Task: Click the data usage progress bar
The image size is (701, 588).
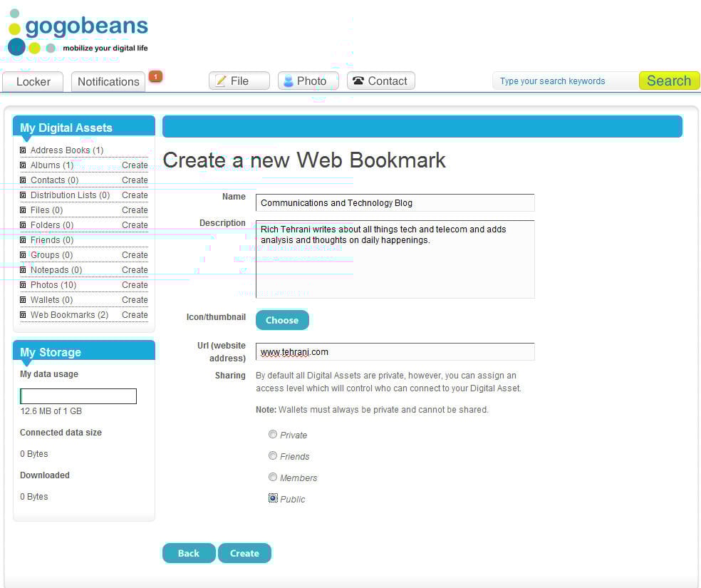Action: click(x=78, y=396)
